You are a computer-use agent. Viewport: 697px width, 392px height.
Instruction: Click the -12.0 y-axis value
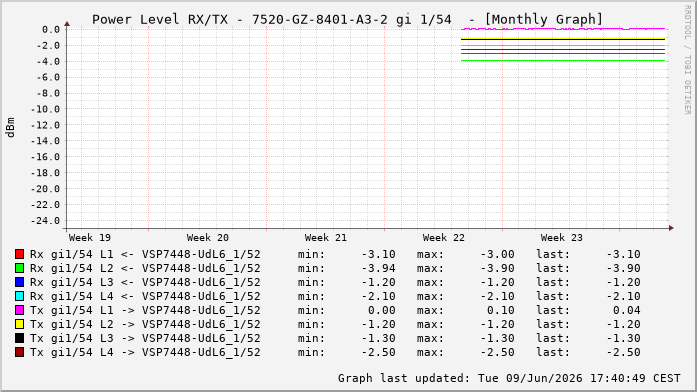(x=45, y=125)
